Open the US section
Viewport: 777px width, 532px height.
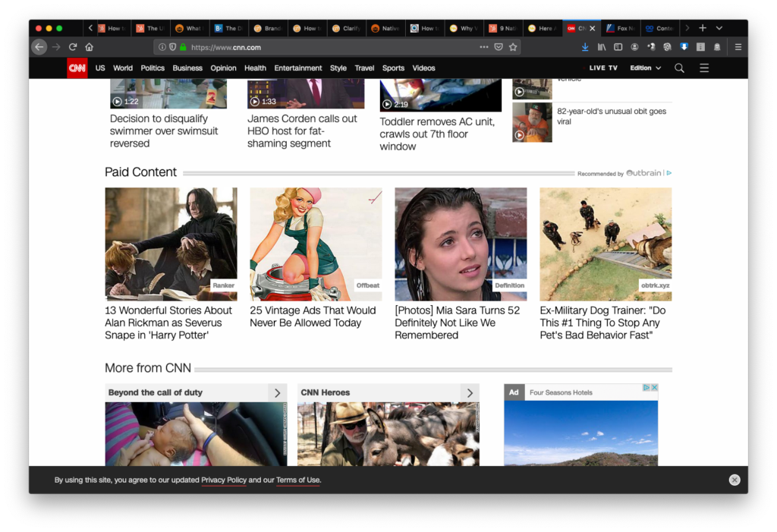(100, 68)
